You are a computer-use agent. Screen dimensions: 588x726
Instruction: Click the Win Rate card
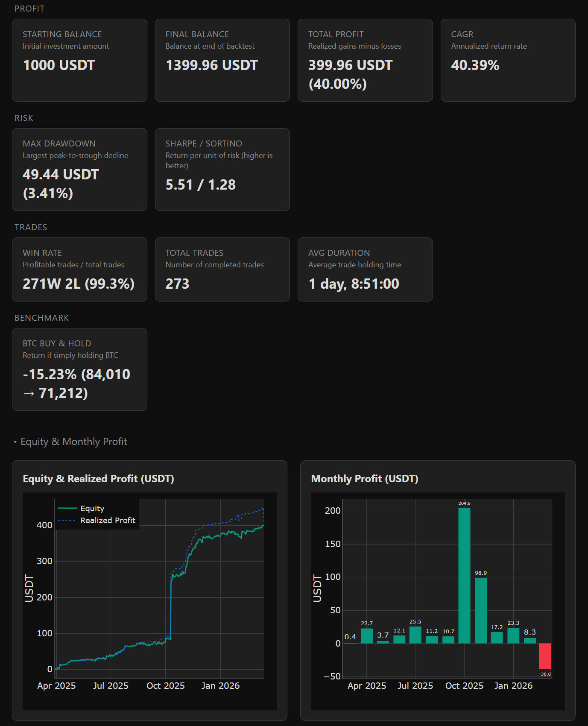coord(79,269)
